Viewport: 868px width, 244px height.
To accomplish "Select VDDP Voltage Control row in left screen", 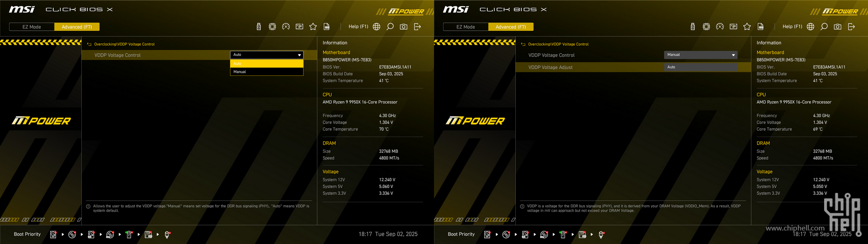I will pos(199,55).
